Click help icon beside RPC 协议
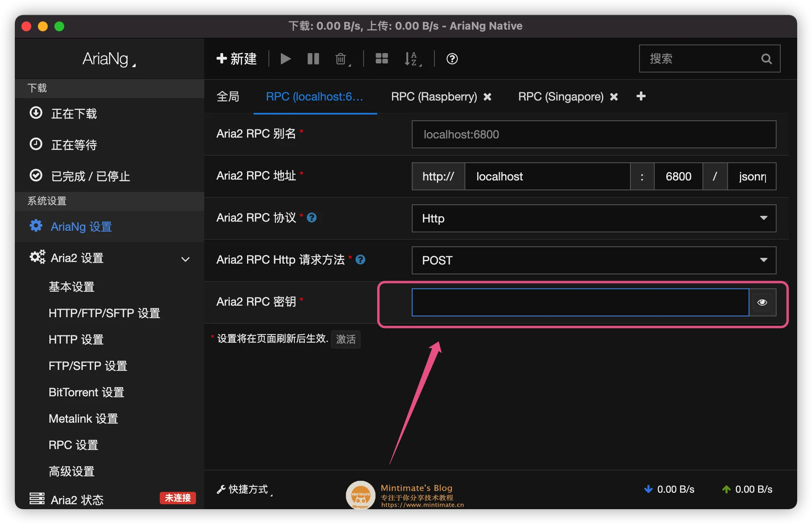This screenshot has width=812, height=524. (312, 218)
